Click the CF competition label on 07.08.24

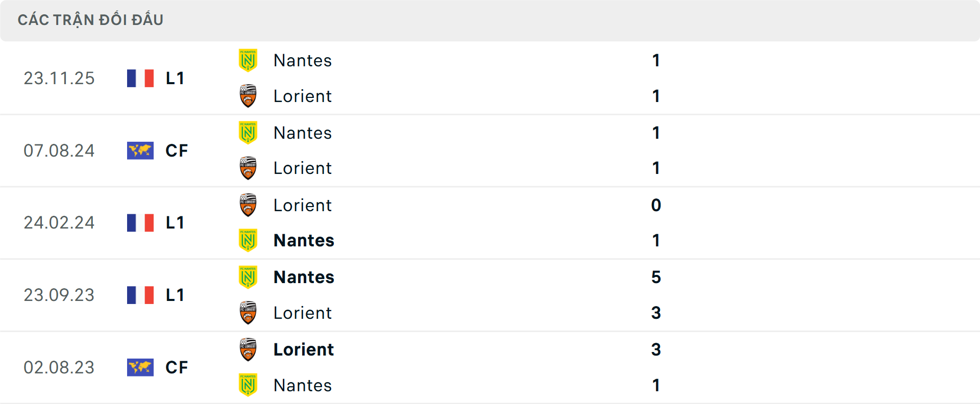(x=176, y=150)
